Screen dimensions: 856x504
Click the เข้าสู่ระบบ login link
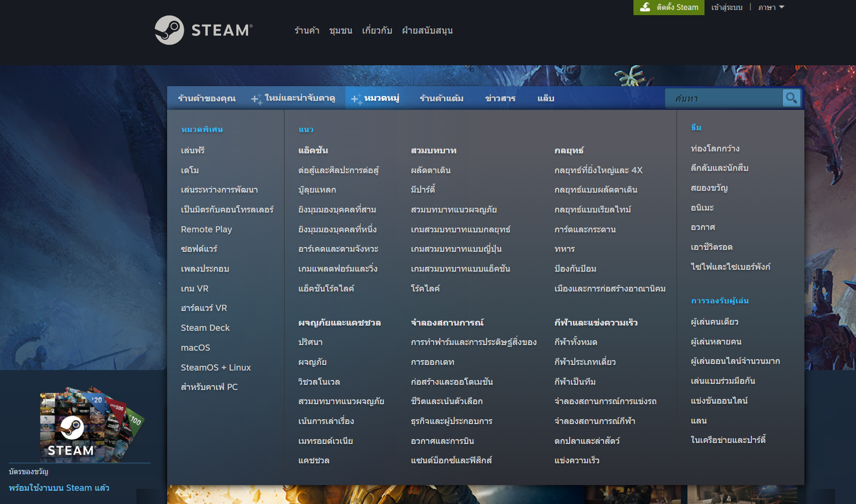click(x=727, y=7)
